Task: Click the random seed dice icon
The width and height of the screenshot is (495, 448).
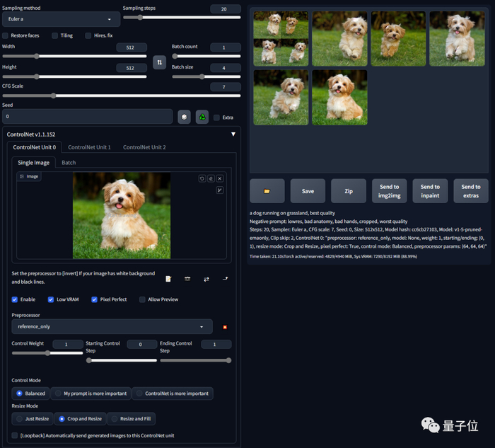Action: coord(184,117)
